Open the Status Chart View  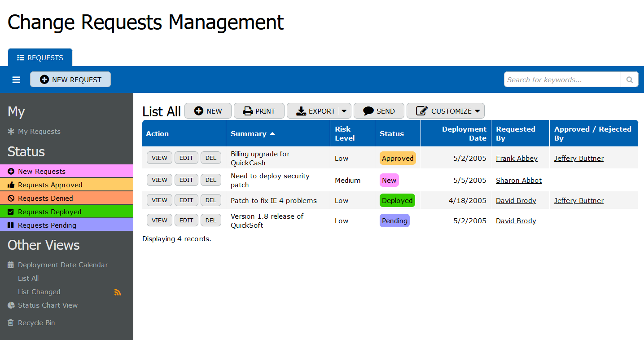pyautogui.click(x=48, y=305)
